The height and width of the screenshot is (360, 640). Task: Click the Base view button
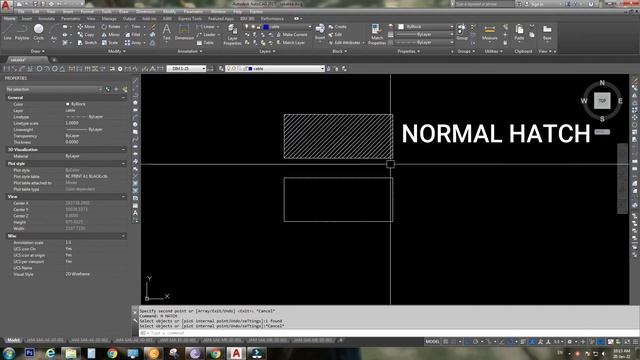pos(547,32)
